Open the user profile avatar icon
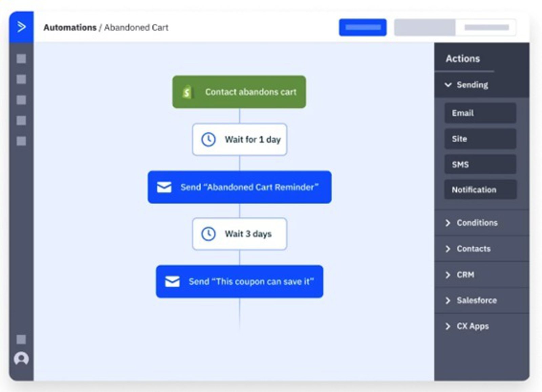 (x=21, y=358)
